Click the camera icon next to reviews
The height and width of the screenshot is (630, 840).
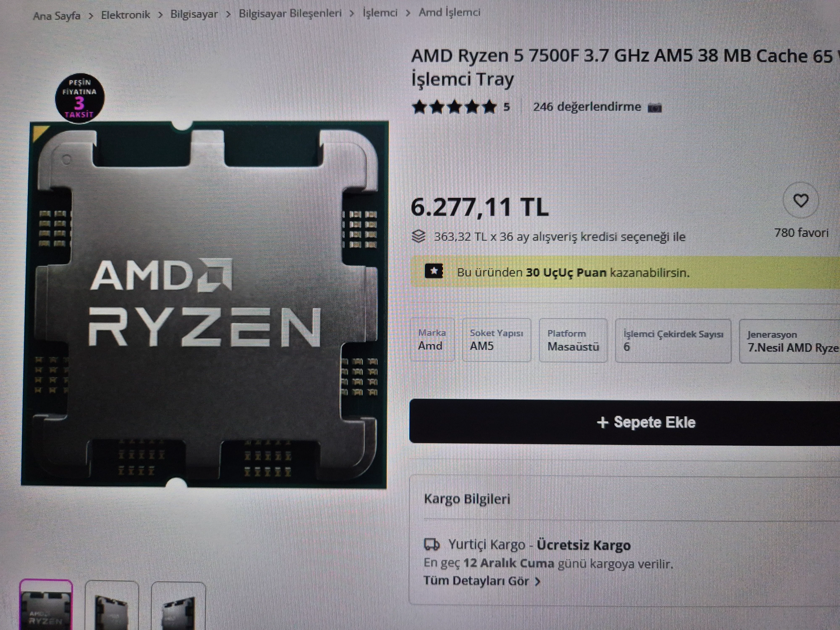pos(654,108)
